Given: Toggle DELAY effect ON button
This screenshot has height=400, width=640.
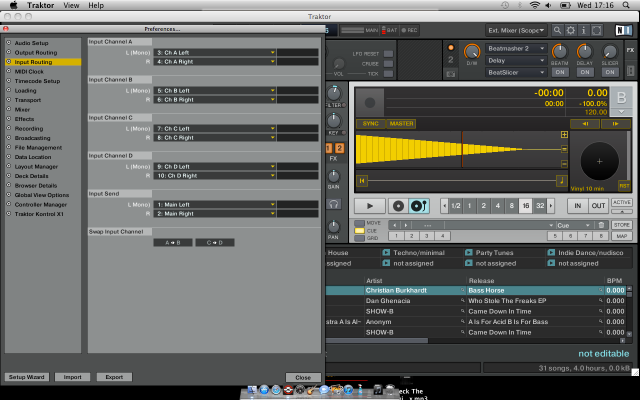Looking at the screenshot, I should tap(585, 72).
